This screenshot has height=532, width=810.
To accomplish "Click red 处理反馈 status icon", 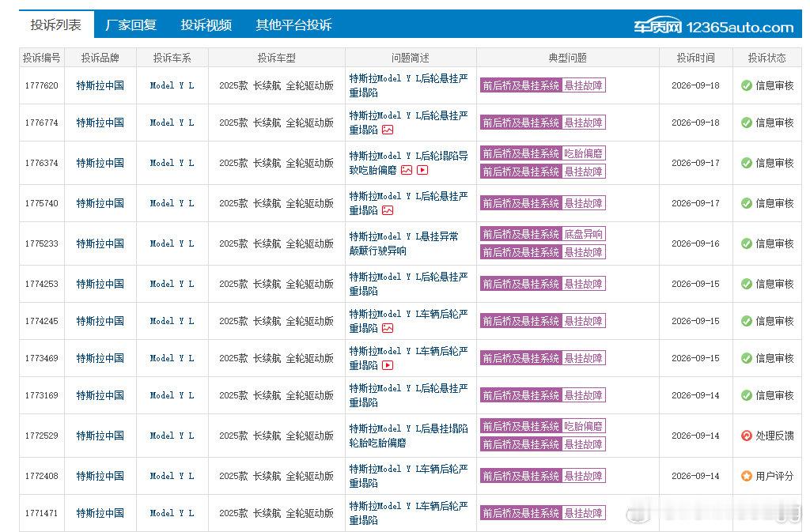I will coord(747,436).
